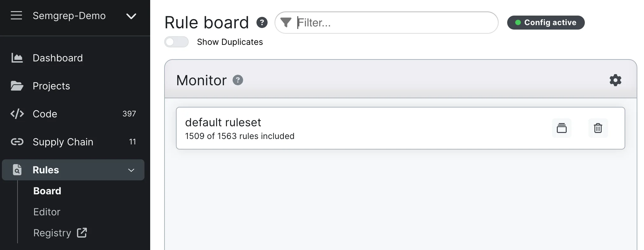Select the Projects folder icon
The width and height of the screenshot is (644, 250).
tap(17, 86)
